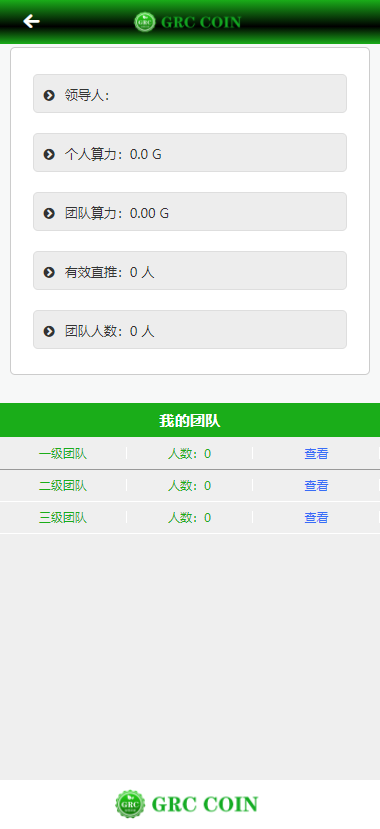Open 查看 link for 二级团队
The image size is (380, 829).
coord(316,485)
